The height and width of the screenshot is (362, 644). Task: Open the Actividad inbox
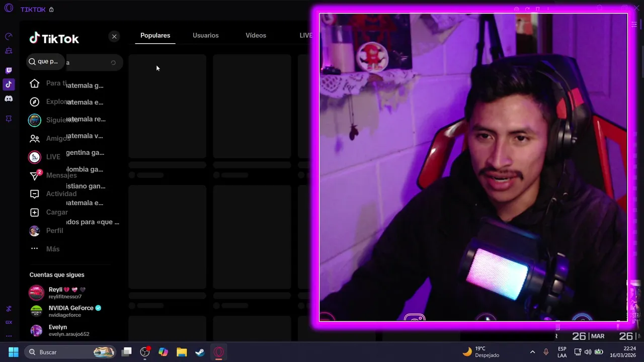tap(52, 194)
